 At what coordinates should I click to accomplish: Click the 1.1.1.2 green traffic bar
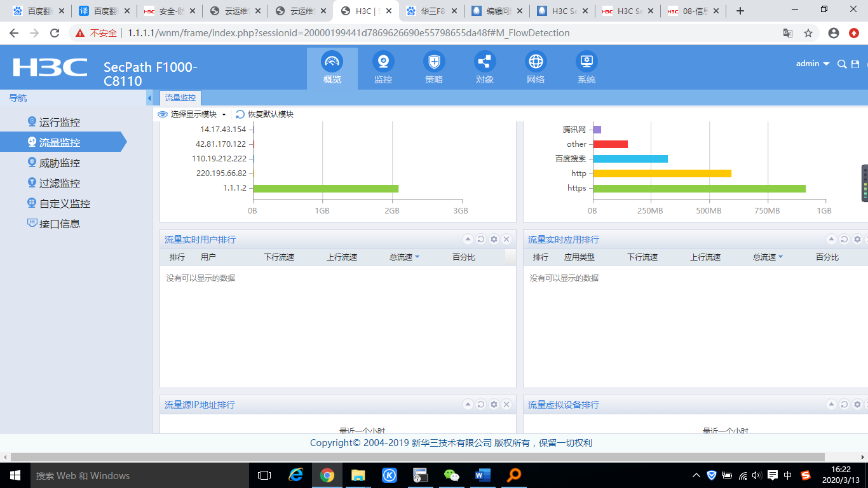(326, 188)
